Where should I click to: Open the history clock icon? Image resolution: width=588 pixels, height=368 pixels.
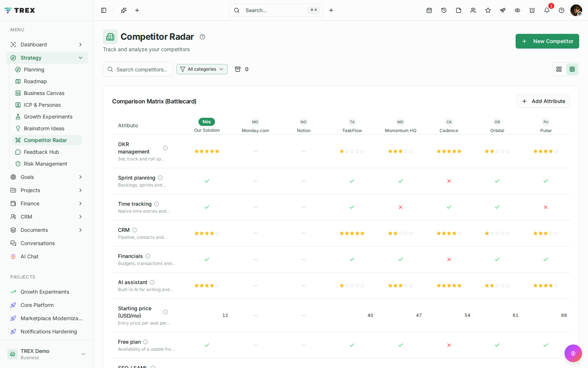point(444,10)
